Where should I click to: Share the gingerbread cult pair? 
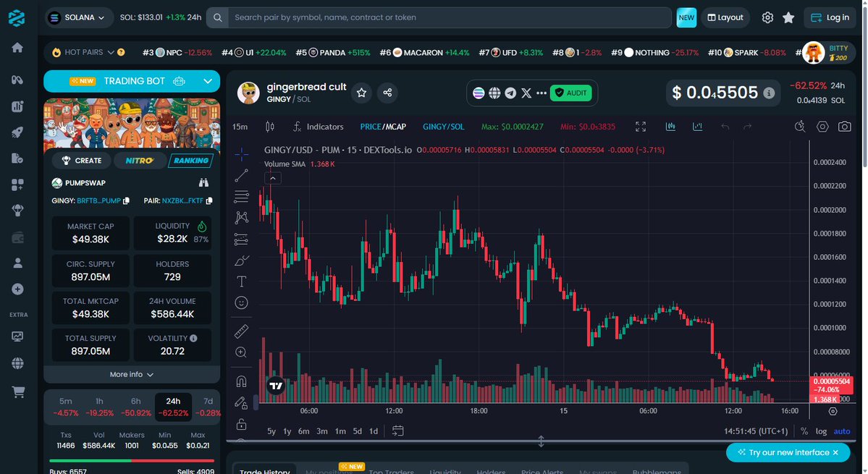387,93
